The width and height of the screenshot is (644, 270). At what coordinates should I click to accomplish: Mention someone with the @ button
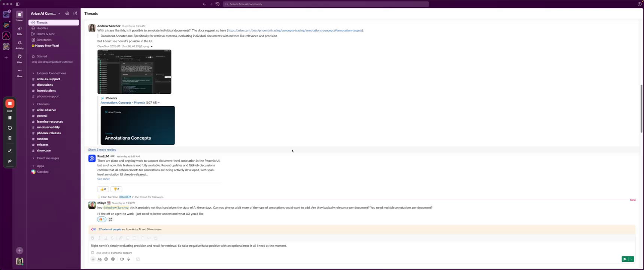click(113, 259)
